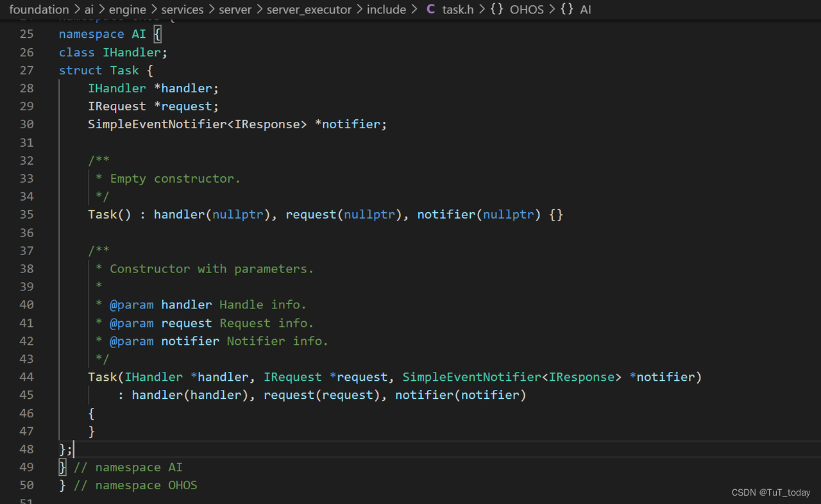The width and height of the screenshot is (821, 504).
Task: Click '* Empty constructor.' comment
Action: pos(168,178)
